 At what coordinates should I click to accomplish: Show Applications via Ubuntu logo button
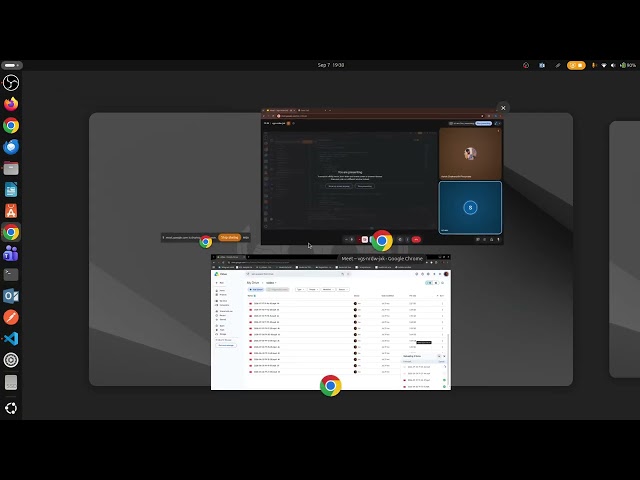11,408
